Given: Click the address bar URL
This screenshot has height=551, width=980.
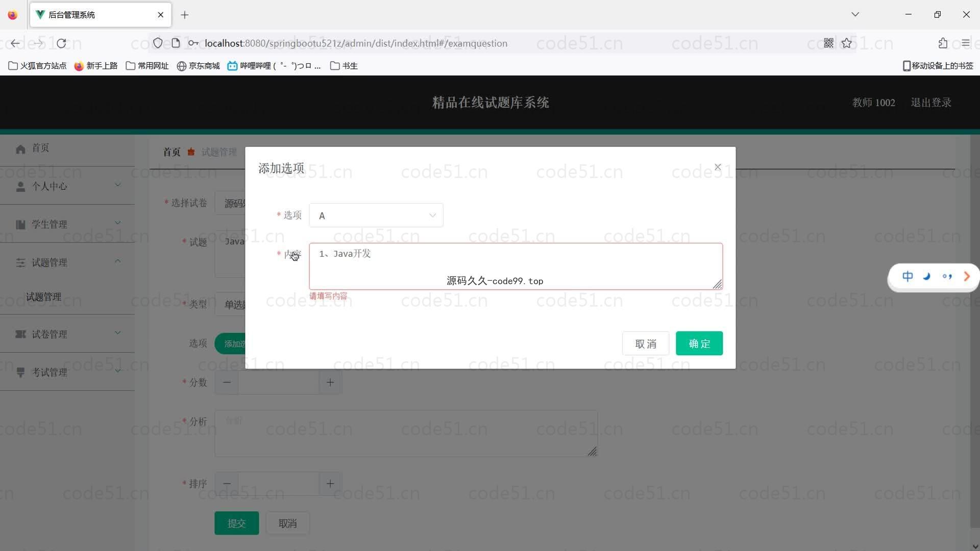Looking at the screenshot, I should click(x=356, y=43).
